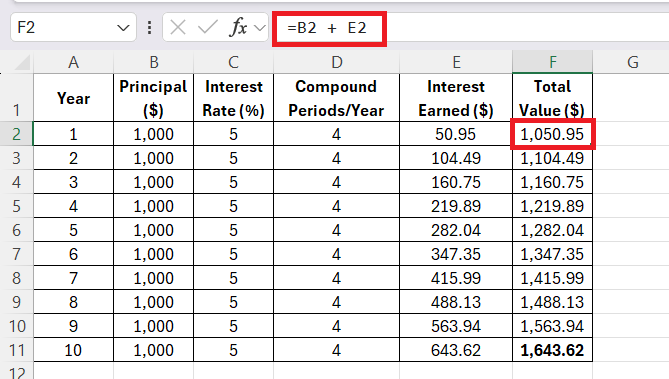Select cell showing 50.95
This screenshot has height=379, width=669.
[456, 134]
